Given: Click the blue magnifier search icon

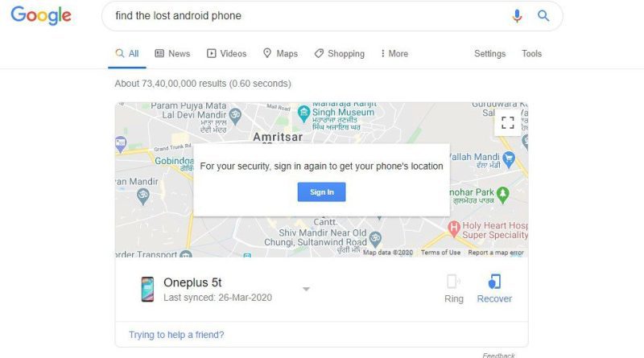Looking at the screenshot, I should click(543, 16).
